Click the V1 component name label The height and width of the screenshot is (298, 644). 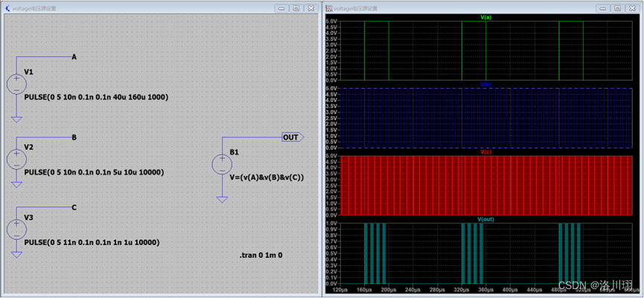point(29,72)
